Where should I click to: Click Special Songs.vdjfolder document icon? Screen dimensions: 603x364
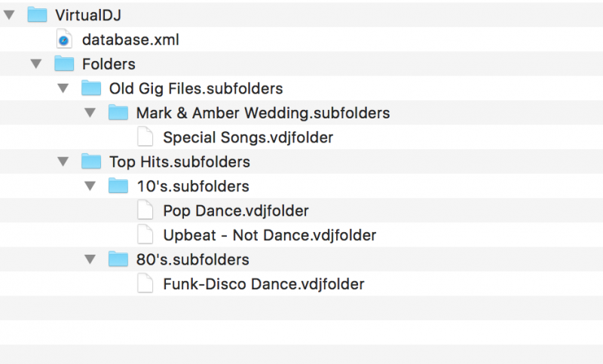pos(145,137)
